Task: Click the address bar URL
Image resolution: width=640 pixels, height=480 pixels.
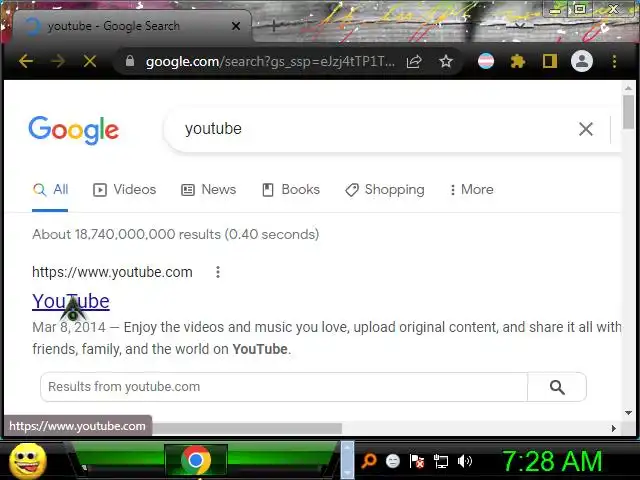Action: 270,62
